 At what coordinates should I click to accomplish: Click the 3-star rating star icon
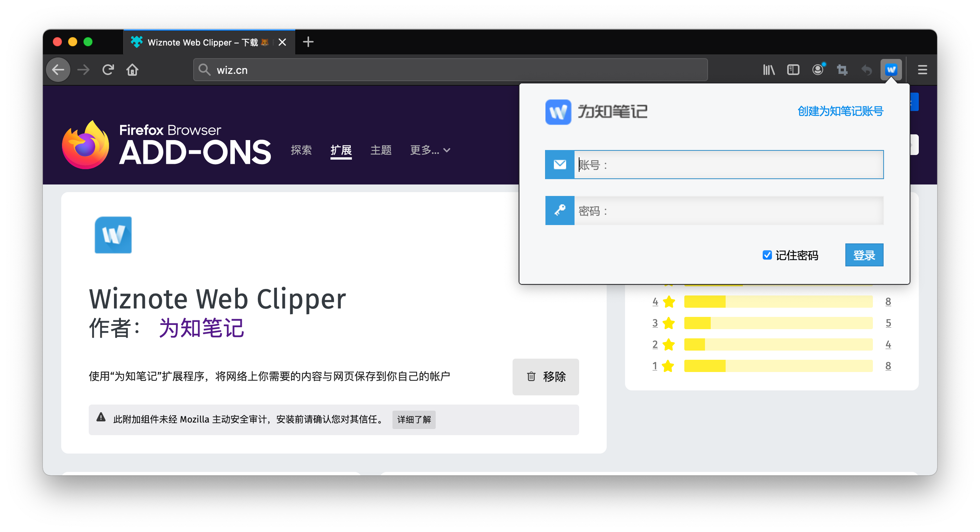point(669,323)
